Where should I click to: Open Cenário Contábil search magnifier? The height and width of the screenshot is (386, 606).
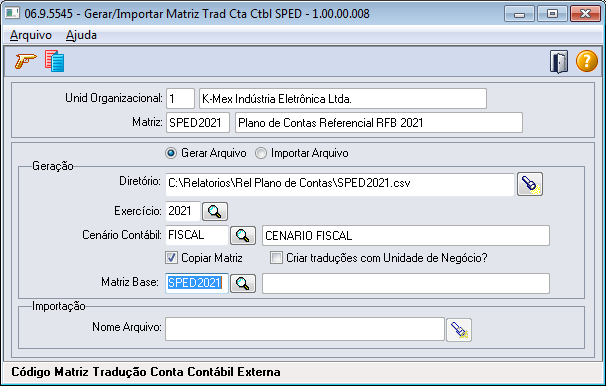click(243, 235)
